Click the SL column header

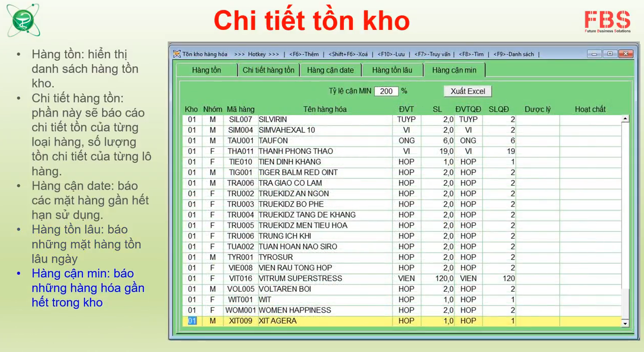(437, 109)
